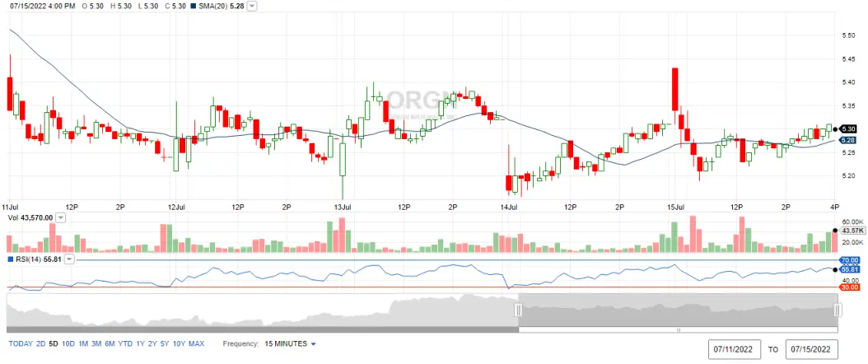This screenshot has height=364, width=868.
Task: Click the 12Jul date axis label
Action: [x=176, y=207]
